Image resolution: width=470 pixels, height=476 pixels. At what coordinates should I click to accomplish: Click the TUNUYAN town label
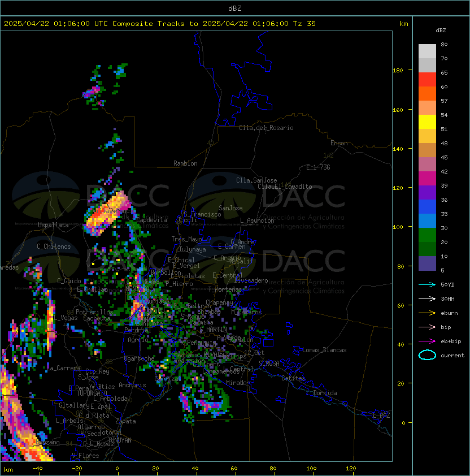tap(120, 440)
